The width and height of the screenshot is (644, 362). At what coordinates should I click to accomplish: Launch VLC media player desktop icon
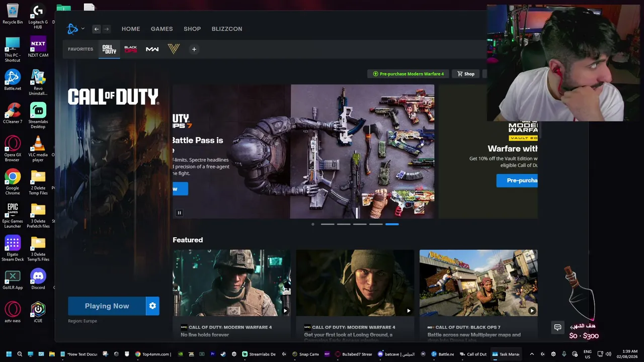pos(38,149)
